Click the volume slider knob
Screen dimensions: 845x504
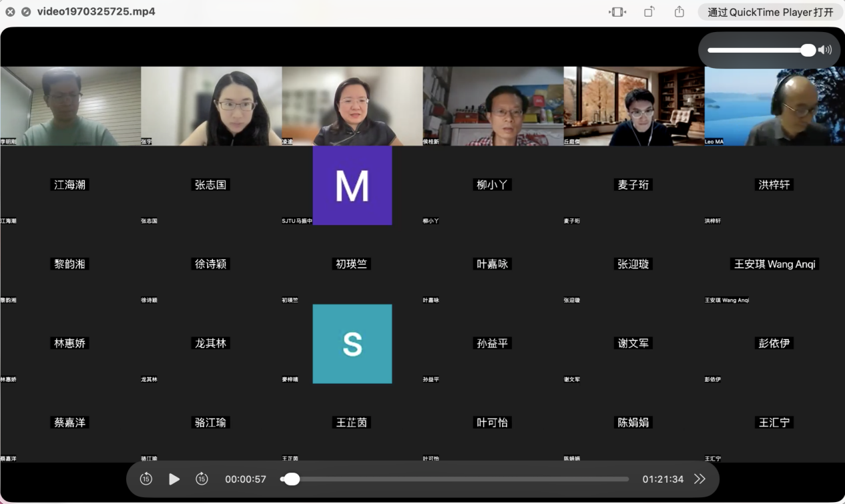[x=808, y=50]
